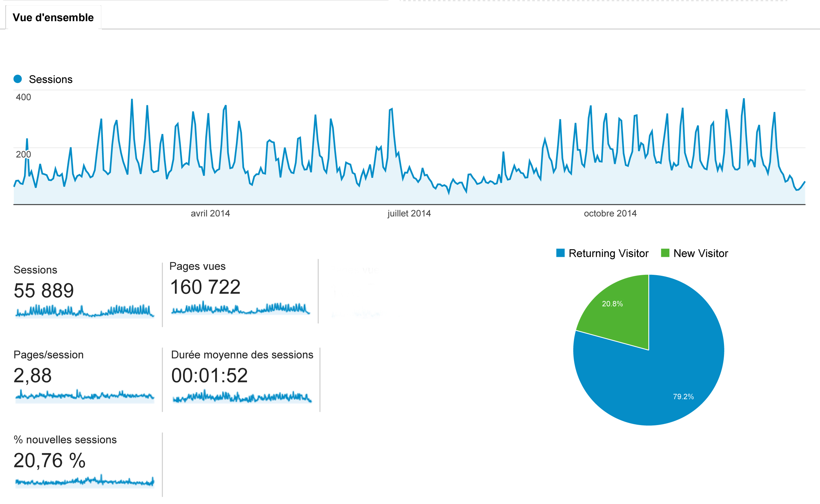The width and height of the screenshot is (820, 504).
Task: Click the 20,76 % nouvelles sessions value
Action: (49, 460)
